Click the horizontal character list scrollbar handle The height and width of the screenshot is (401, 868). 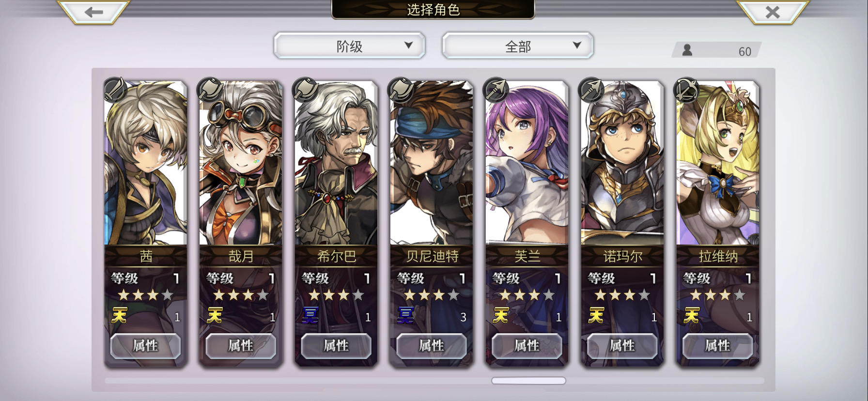pos(528,381)
